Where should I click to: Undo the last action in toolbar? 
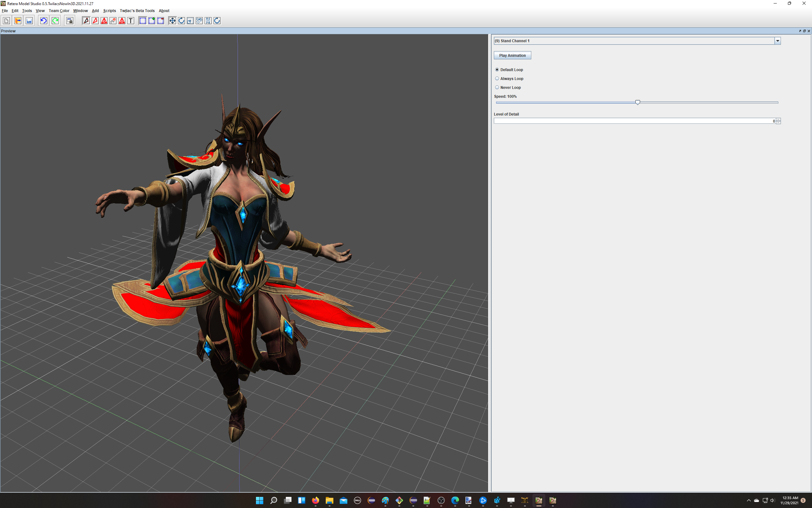click(x=43, y=21)
